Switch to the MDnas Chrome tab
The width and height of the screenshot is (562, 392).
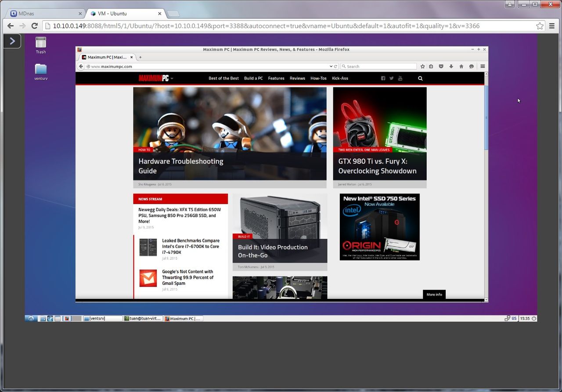click(46, 14)
